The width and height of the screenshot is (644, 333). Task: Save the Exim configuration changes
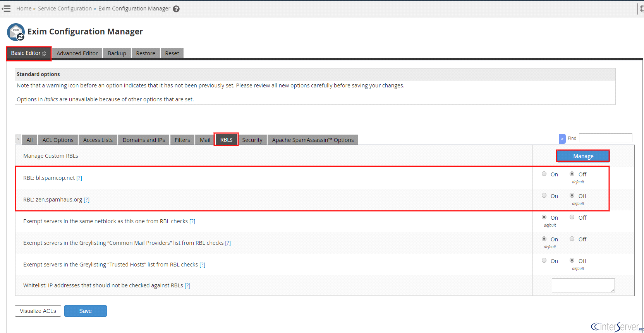[x=86, y=311]
